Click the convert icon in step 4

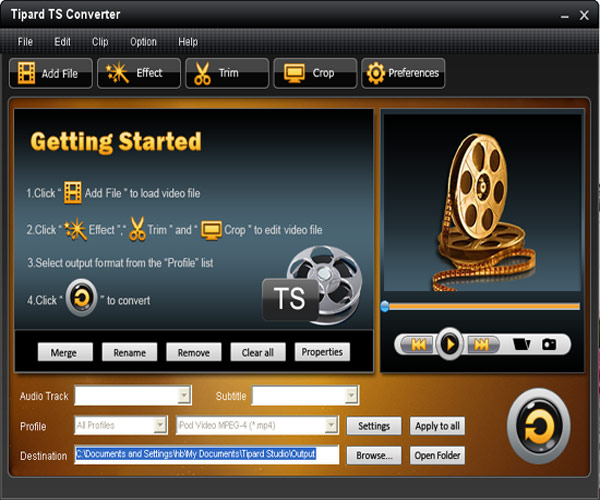[x=82, y=298]
